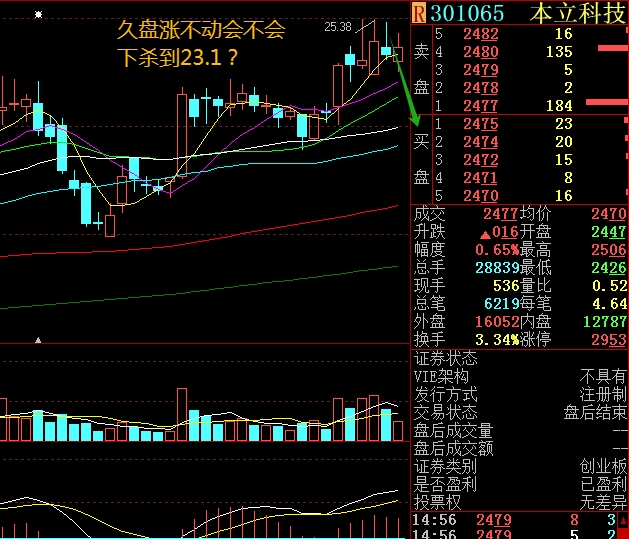The width and height of the screenshot is (629, 539).
Task: Click the small triangle marker above volume pane
Action: point(38,340)
